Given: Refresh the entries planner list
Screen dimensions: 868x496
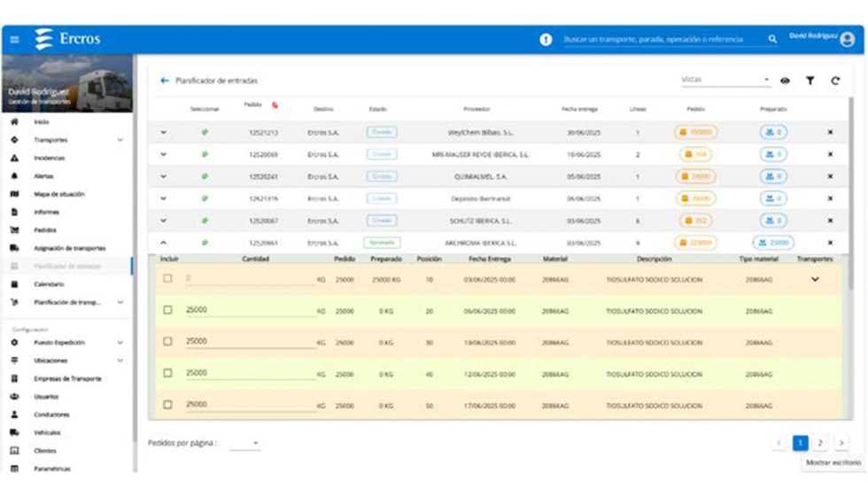Looking at the screenshot, I should coord(835,81).
